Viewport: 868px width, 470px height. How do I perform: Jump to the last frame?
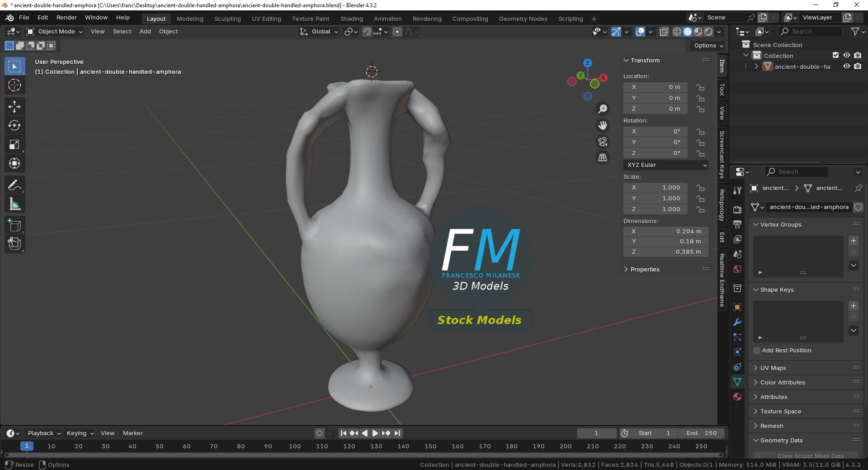click(397, 433)
